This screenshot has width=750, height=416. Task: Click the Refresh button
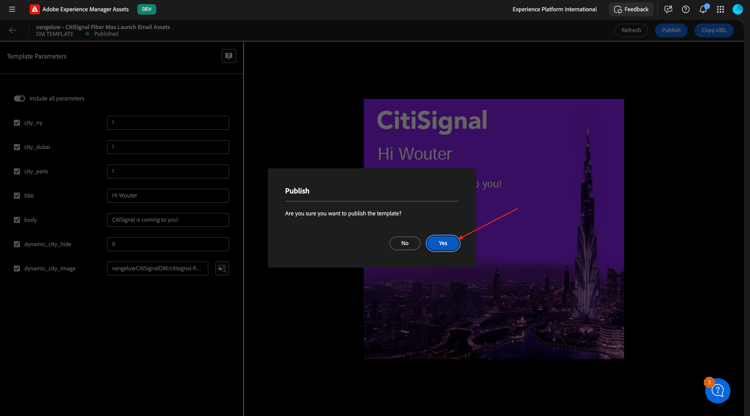click(x=631, y=30)
